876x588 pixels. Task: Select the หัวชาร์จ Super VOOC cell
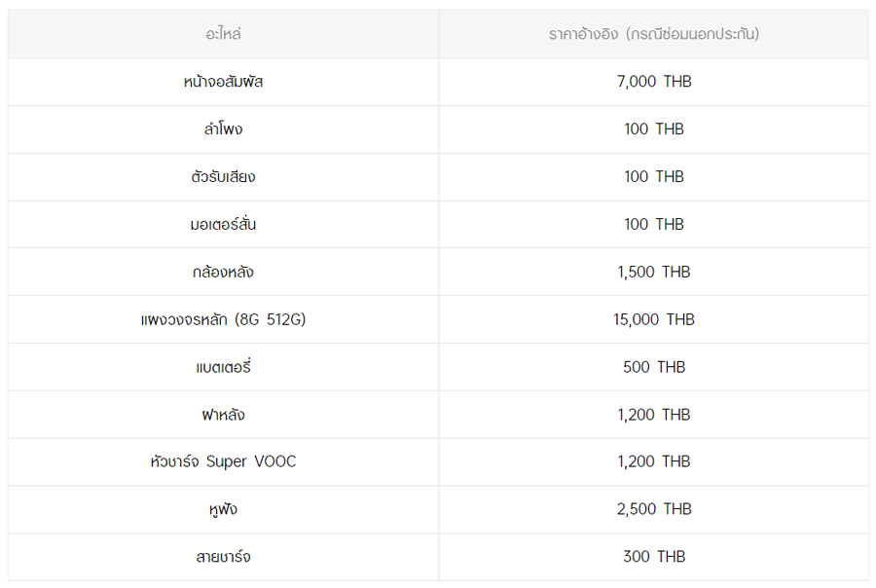tap(223, 461)
